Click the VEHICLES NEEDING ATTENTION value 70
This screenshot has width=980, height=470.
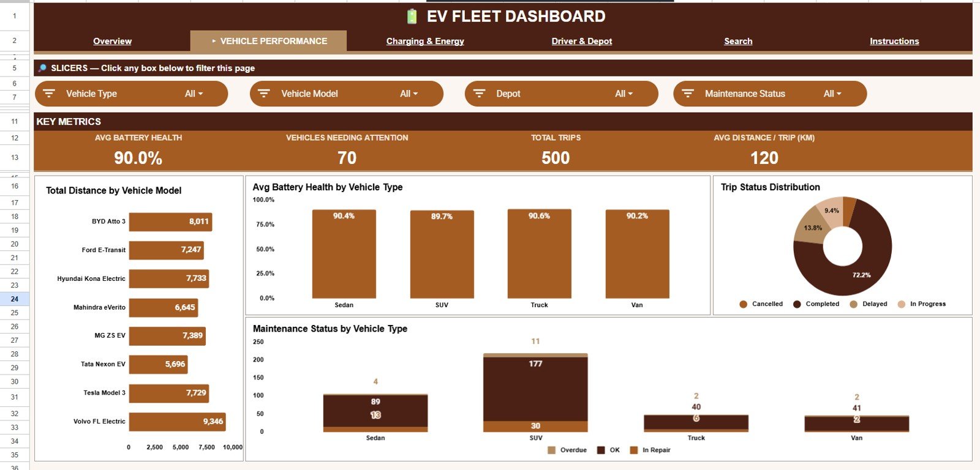pyautogui.click(x=347, y=158)
